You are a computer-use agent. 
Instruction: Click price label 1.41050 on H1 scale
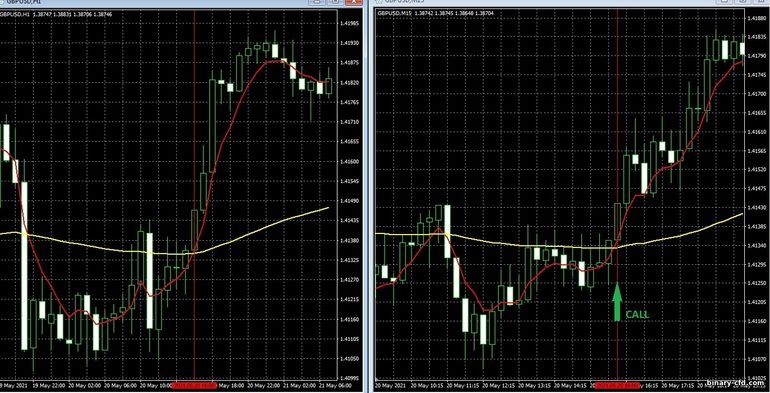click(349, 359)
